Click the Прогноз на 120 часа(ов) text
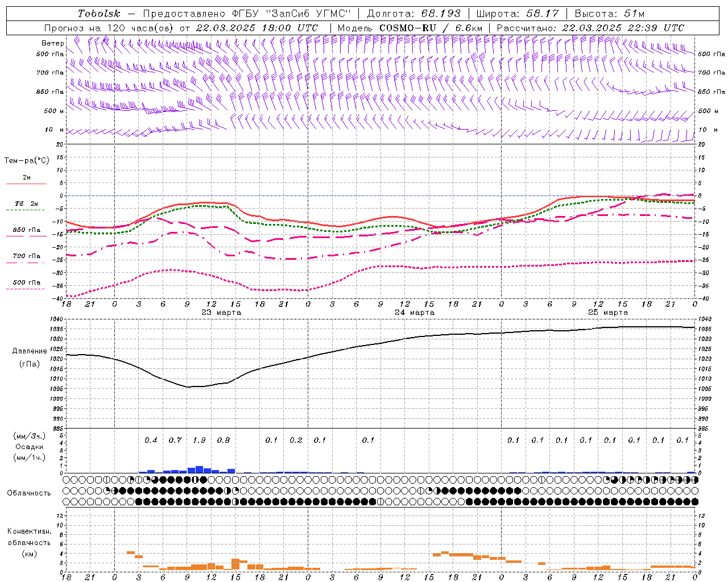The width and height of the screenshot is (728, 582). point(110,28)
